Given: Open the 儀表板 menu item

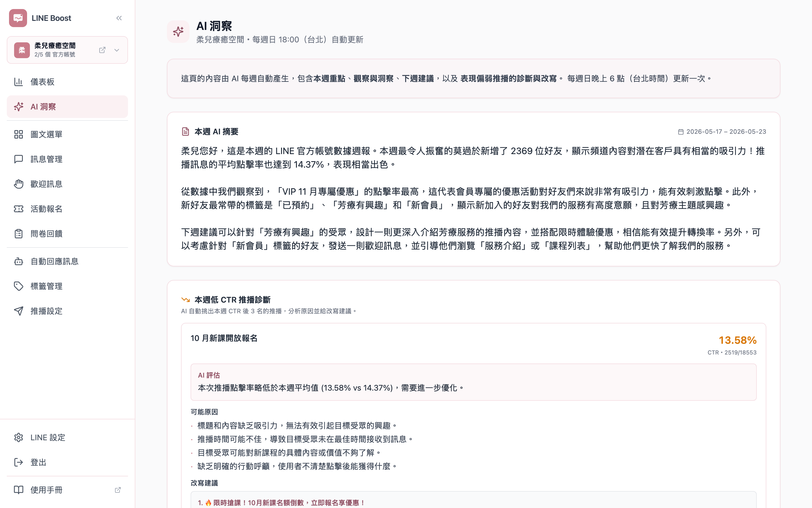Looking at the screenshot, I should point(67,82).
